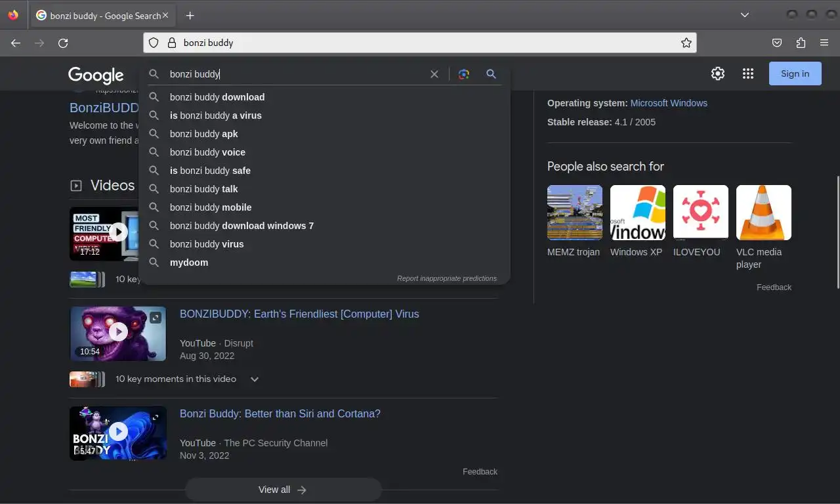Image resolution: width=840 pixels, height=504 pixels.
Task: Select suggestion bonzi buddy apk
Action: (x=324, y=134)
